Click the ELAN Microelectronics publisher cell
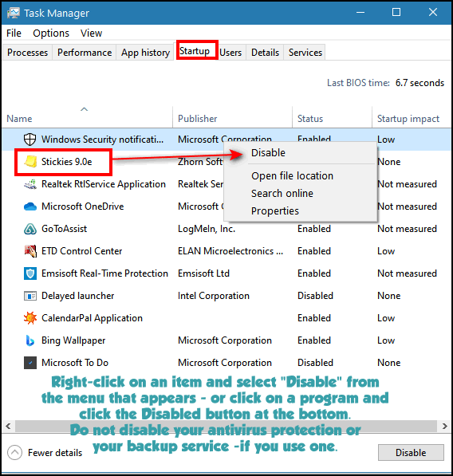 [x=230, y=251]
